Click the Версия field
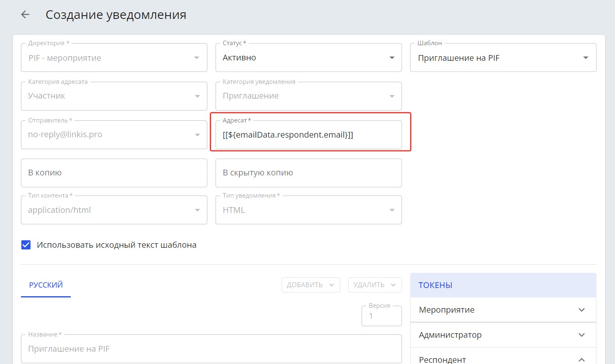The width and height of the screenshot is (615, 364). (382, 316)
